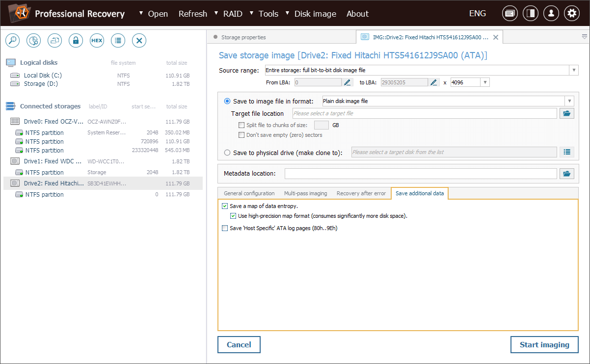The height and width of the screenshot is (364, 590).
Task: Select the Save additional data tab
Action: [420, 193]
